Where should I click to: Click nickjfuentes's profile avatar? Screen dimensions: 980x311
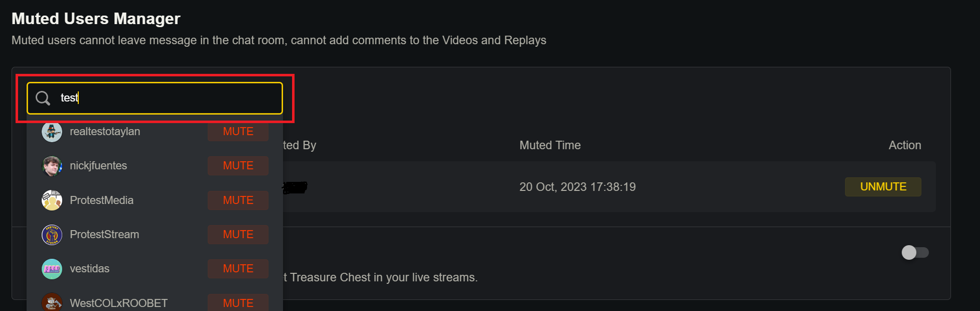[52, 166]
